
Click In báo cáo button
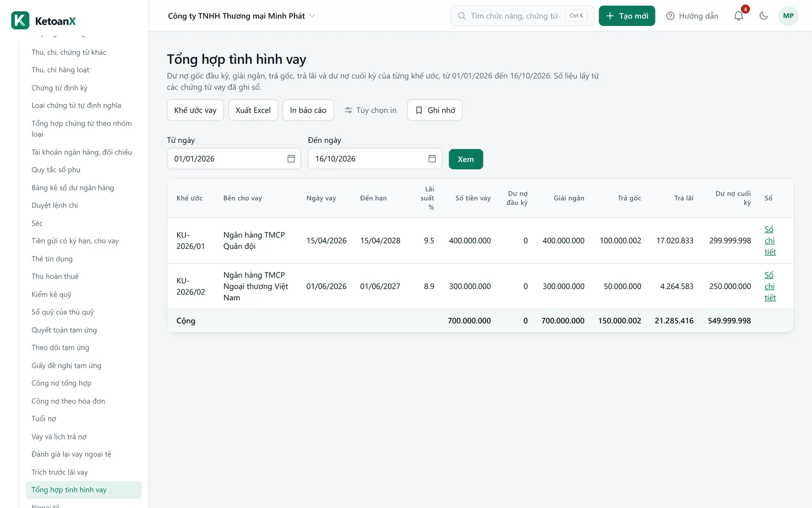coord(308,110)
